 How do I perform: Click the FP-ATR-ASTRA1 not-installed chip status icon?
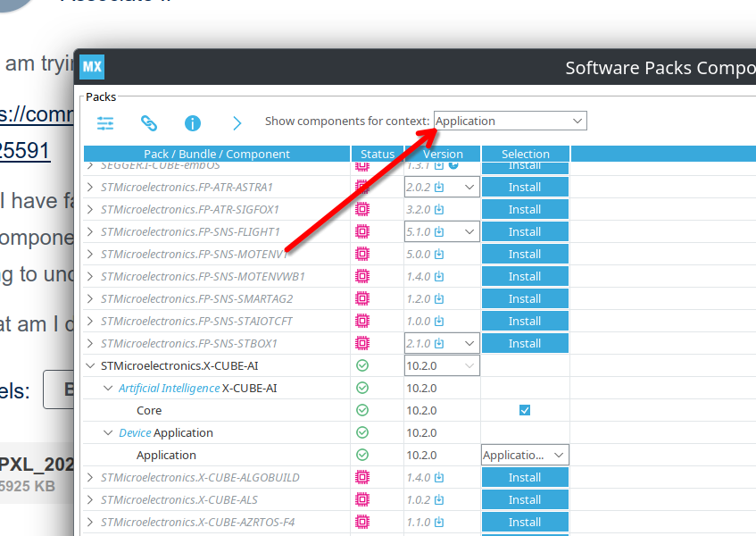(x=362, y=187)
